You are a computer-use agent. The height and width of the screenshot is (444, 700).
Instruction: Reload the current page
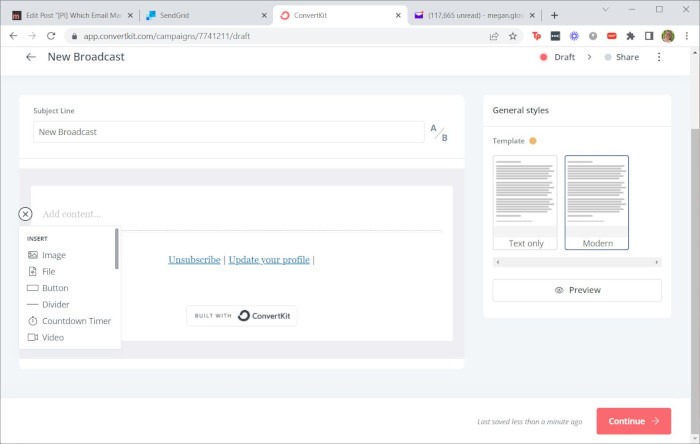51,36
